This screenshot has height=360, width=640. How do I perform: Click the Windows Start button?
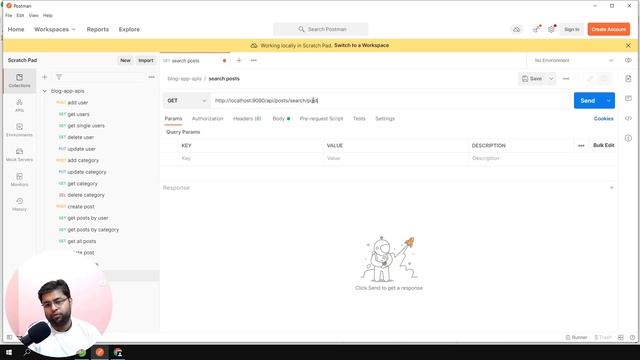(9, 352)
